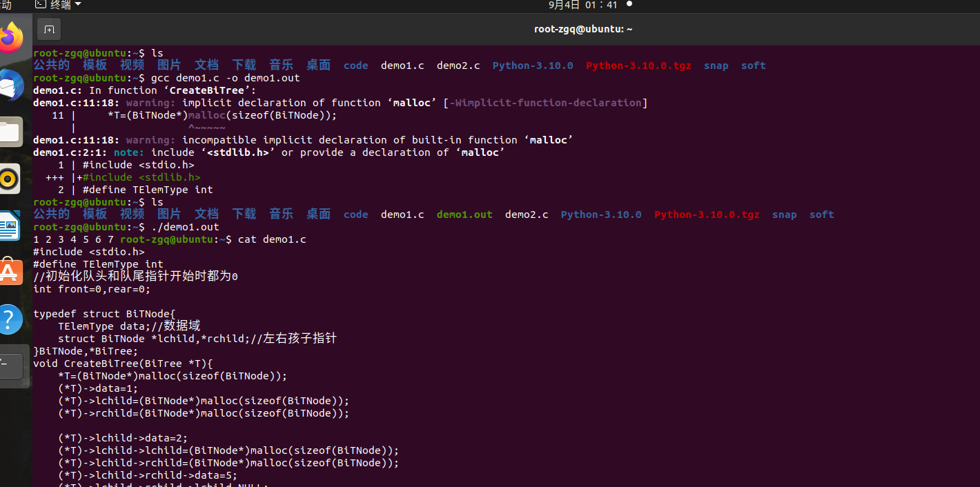
Task: Open the clock showing 9月4日 01:41
Action: 582,5
